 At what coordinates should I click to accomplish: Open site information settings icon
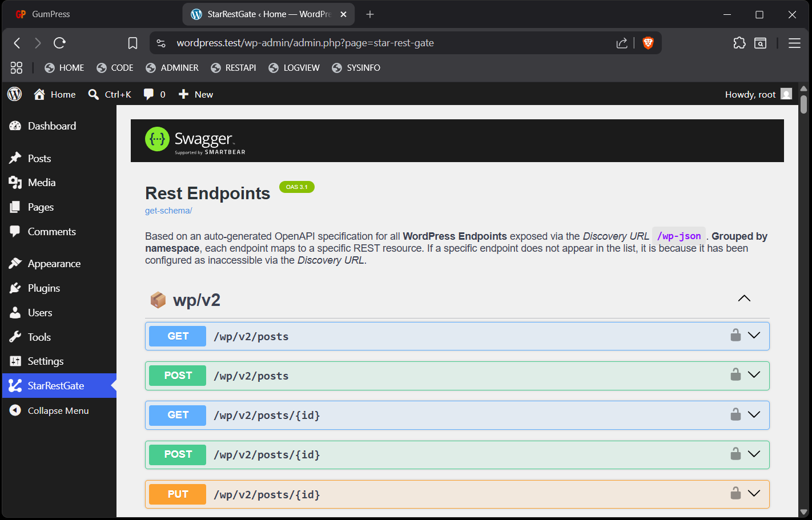[x=161, y=43]
